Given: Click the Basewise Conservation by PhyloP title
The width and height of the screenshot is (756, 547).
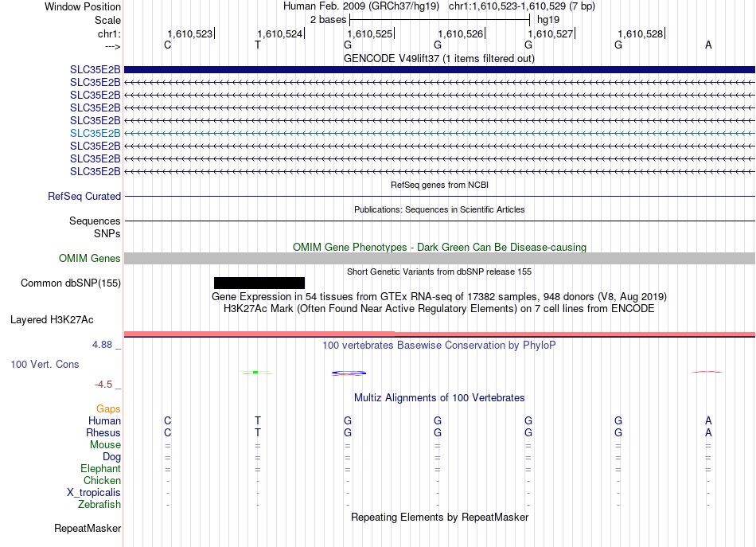Looking at the screenshot, I should click(439, 346).
